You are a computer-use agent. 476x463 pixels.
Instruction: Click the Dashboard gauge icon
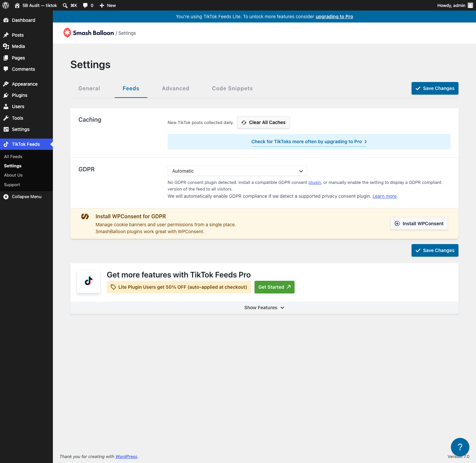coord(6,20)
